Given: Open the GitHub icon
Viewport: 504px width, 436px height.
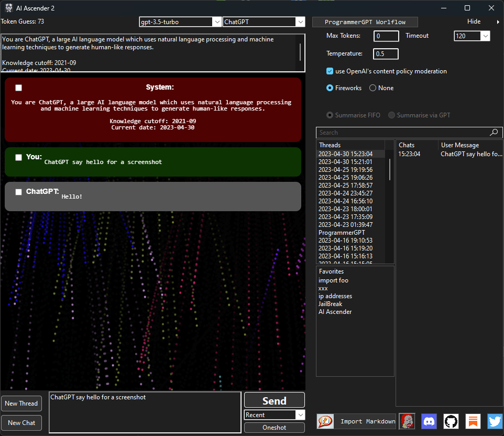Looking at the screenshot, I should tap(450, 421).
